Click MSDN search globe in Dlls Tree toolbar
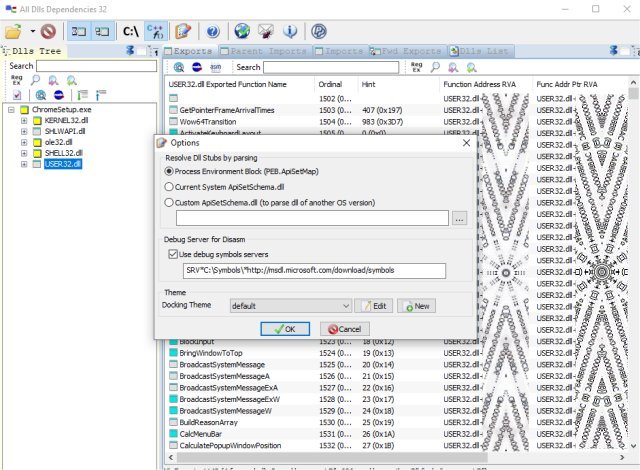The image size is (640, 470). coord(41,95)
